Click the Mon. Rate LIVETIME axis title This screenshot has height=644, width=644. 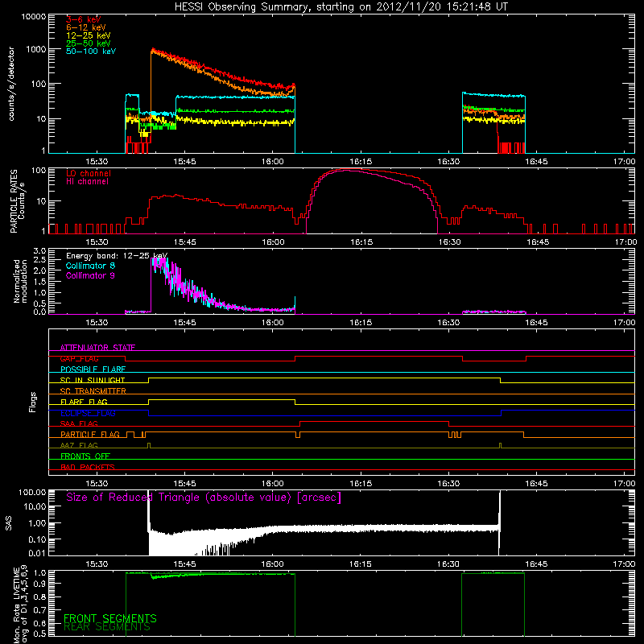pos(21,604)
